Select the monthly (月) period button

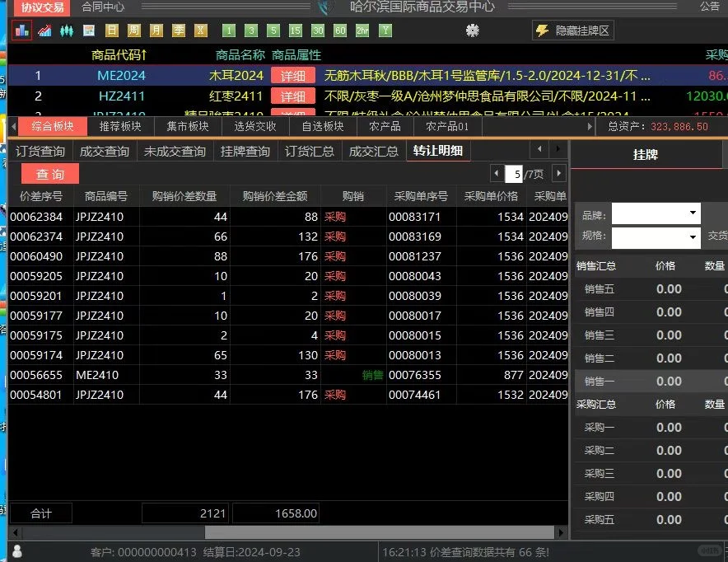click(156, 30)
